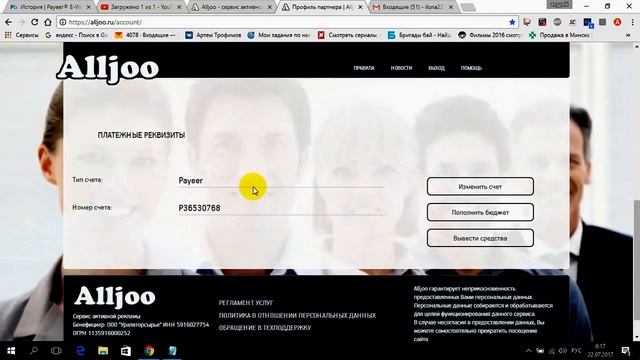Bookmark this page with the star icon

coord(513,22)
